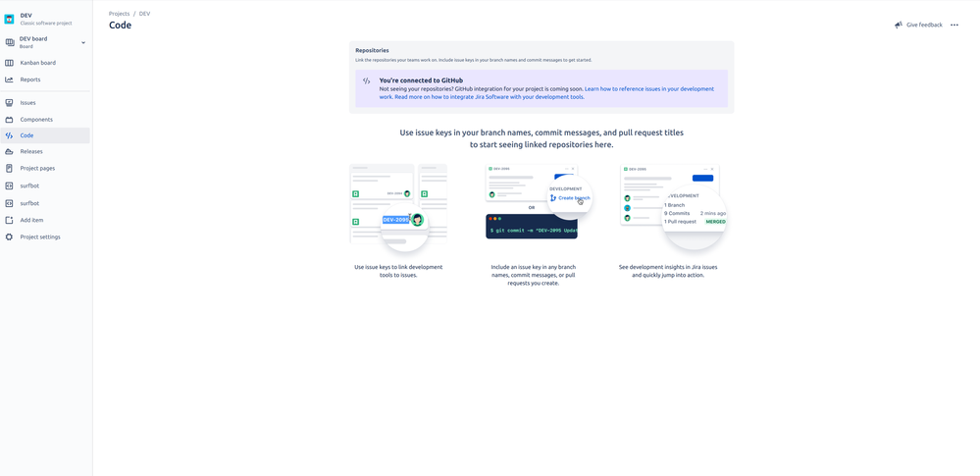The image size is (980, 476).
Task: Click the Give feedback button
Action: [918, 25]
